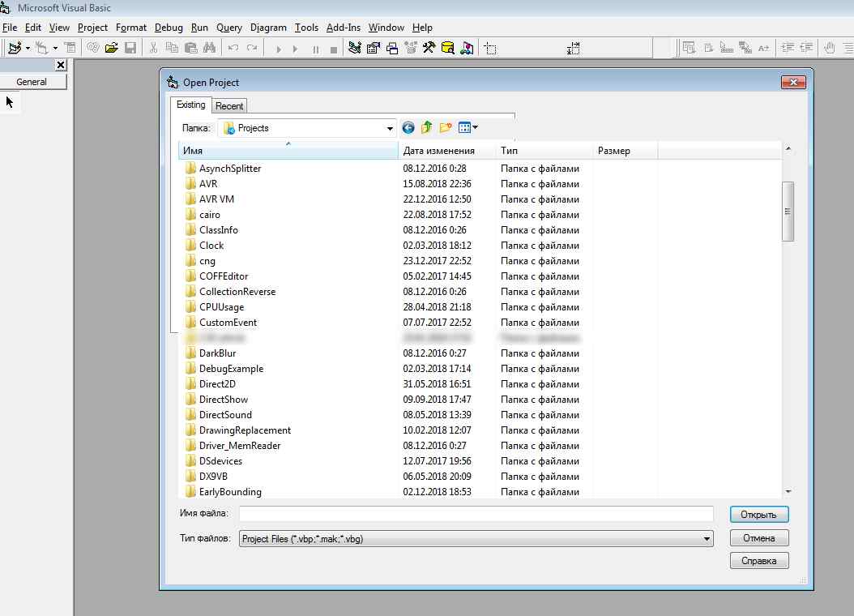Create a new folder in the Open Project dialog
Screen dimensions: 854x616
pyautogui.click(x=446, y=127)
